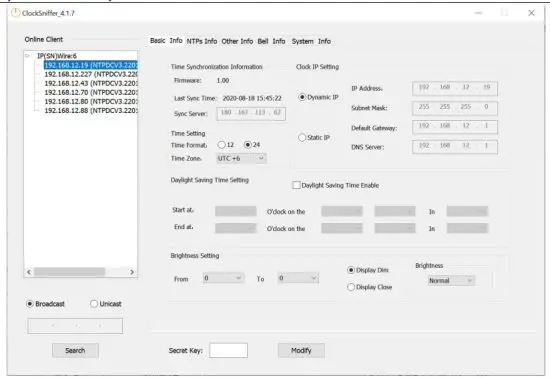Screen dimensions: 550x378
Task: Click the DNS Server field
Action: tap(455, 147)
